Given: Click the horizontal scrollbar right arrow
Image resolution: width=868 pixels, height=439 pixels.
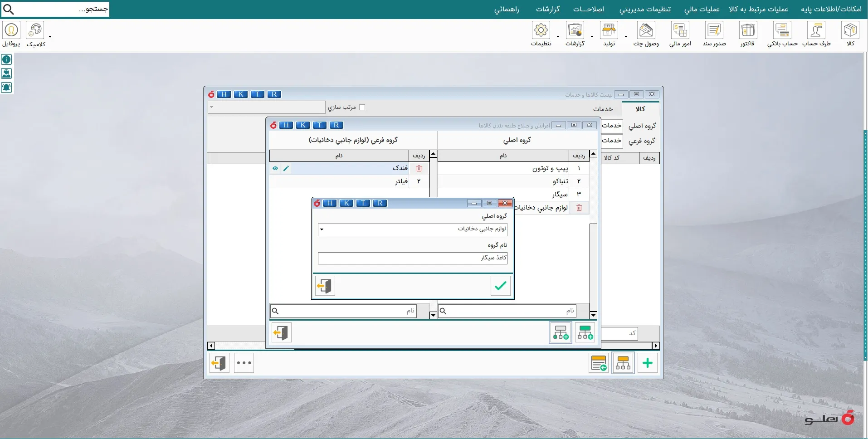Looking at the screenshot, I should pyautogui.click(x=655, y=346).
